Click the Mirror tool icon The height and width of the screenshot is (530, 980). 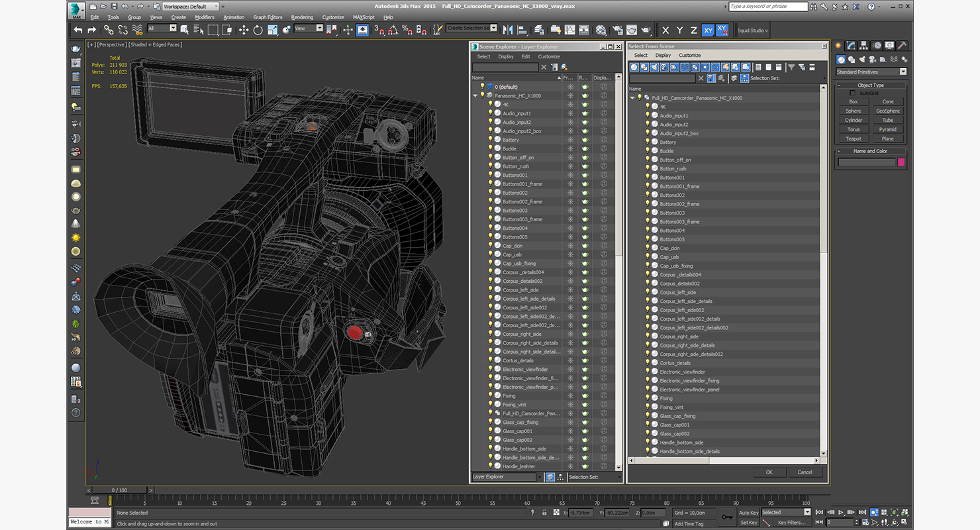click(x=509, y=30)
